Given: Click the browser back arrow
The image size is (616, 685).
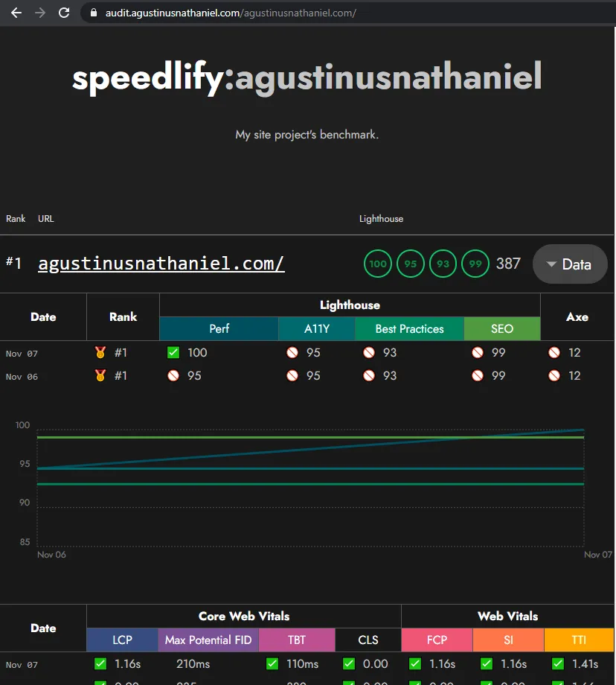Looking at the screenshot, I should pos(16,13).
